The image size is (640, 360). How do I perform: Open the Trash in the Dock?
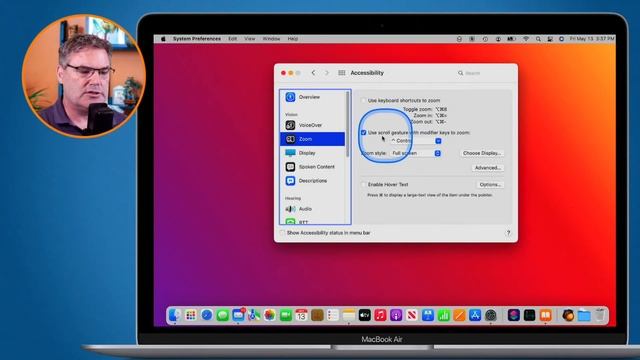coord(600,315)
